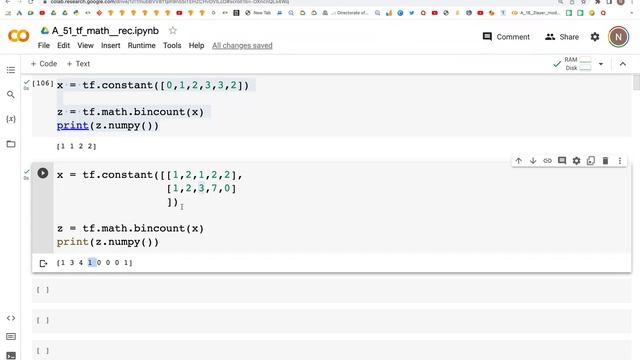Open the variables {x} inspector panel
Image resolution: width=640 pixels, height=360 pixels.
click(x=11, y=119)
